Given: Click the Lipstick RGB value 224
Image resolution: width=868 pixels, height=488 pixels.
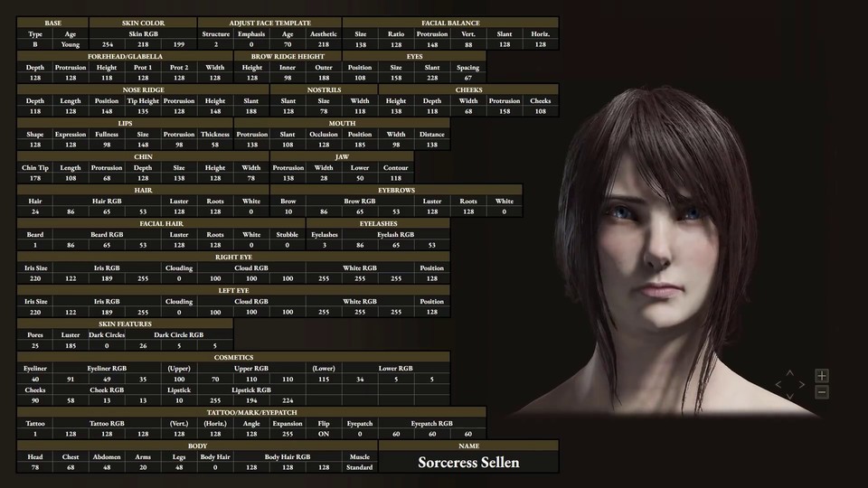Looking at the screenshot, I should (288, 400).
